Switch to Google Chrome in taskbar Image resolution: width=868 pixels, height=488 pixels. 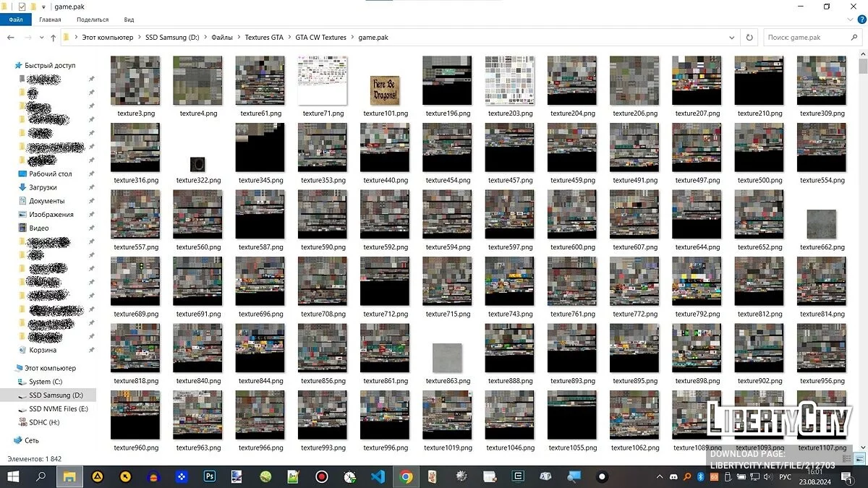[406, 476]
